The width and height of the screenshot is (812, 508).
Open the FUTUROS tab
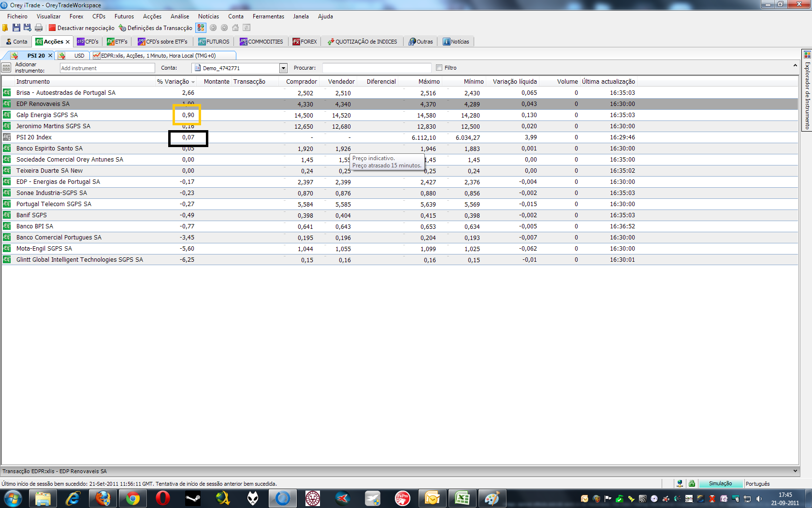pyautogui.click(x=214, y=42)
